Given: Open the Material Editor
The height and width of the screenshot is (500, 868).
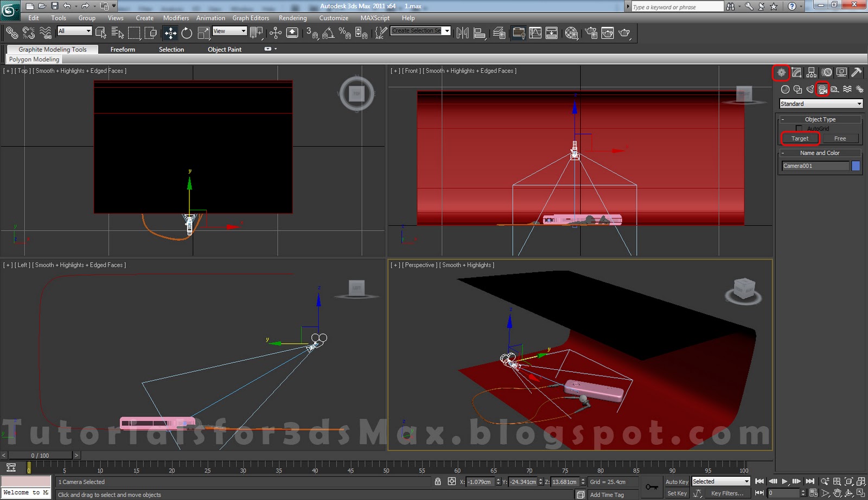Looking at the screenshot, I should [571, 33].
